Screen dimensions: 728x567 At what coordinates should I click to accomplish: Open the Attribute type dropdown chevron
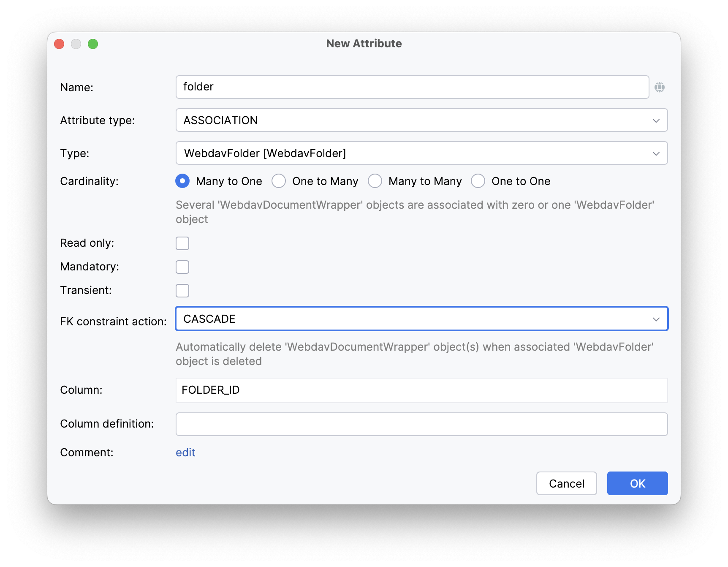[656, 120]
